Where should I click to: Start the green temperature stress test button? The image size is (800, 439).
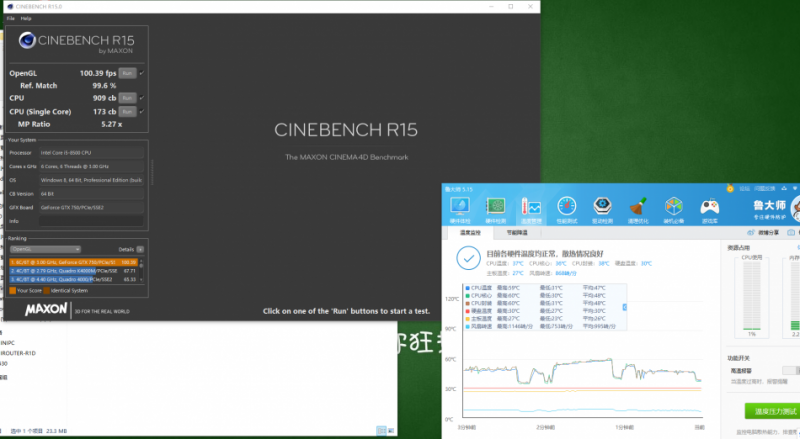773,411
